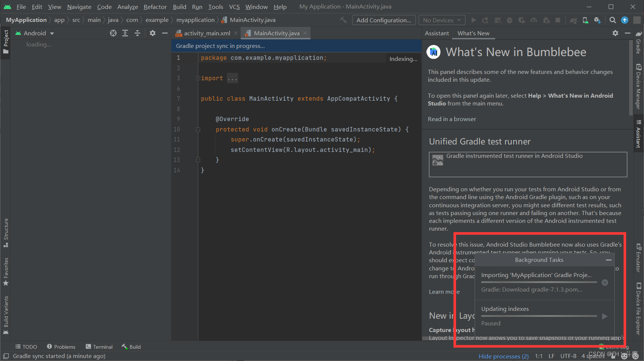Image resolution: width=644 pixels, height=361 pixels.
Task: Click the Read in a browser link
Action: 452,119
